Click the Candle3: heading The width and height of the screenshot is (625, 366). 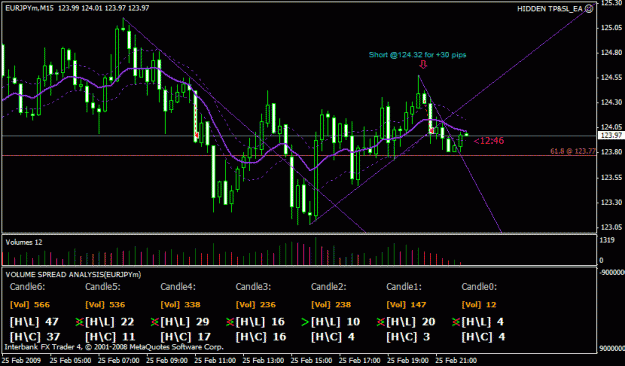click(253, 286)
